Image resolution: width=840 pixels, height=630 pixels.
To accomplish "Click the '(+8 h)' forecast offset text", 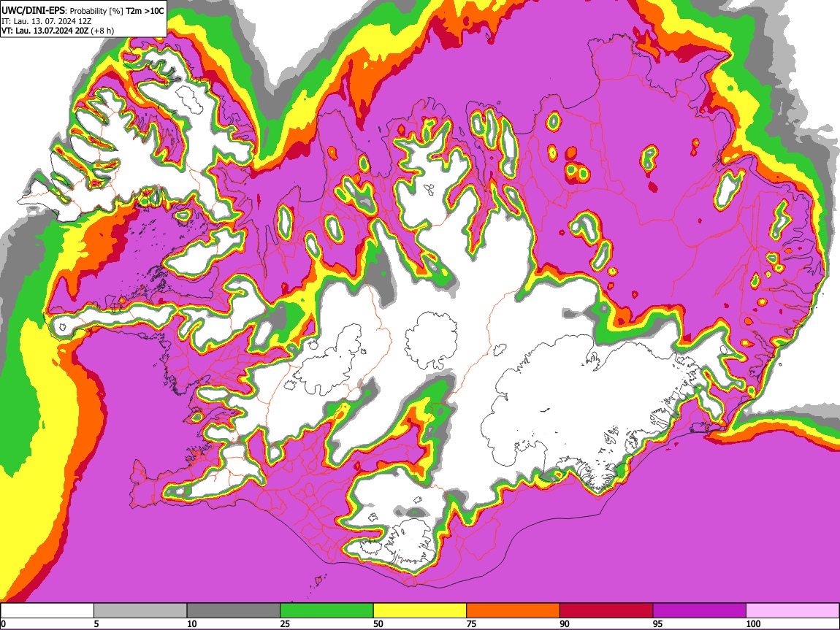I will click(102, 31).
